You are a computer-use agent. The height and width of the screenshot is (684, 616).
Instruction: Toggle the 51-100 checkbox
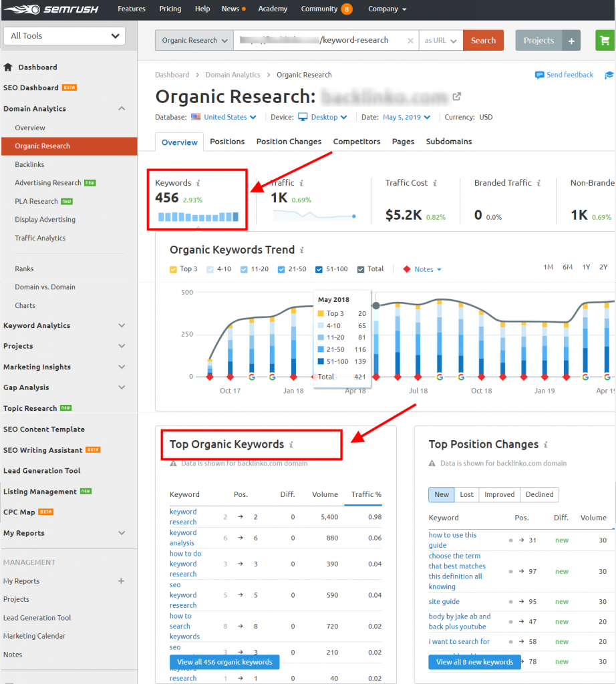point(319,270)
